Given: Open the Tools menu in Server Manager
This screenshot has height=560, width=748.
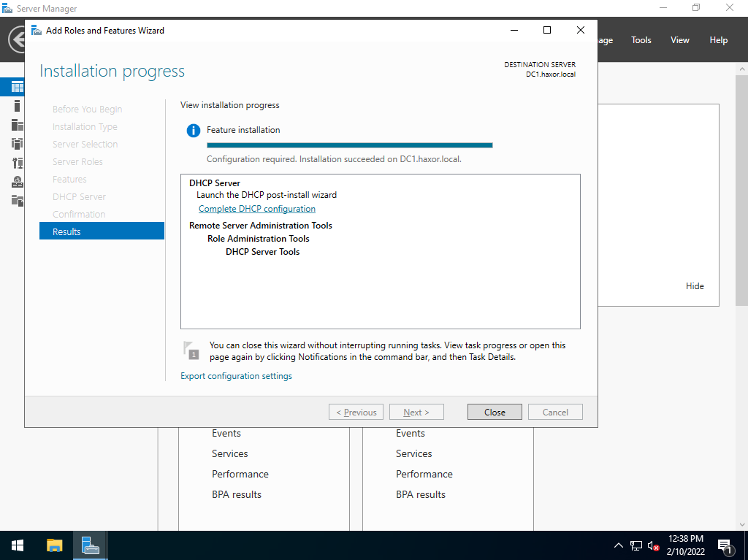Looking at the screenshot, I should 641,40.
